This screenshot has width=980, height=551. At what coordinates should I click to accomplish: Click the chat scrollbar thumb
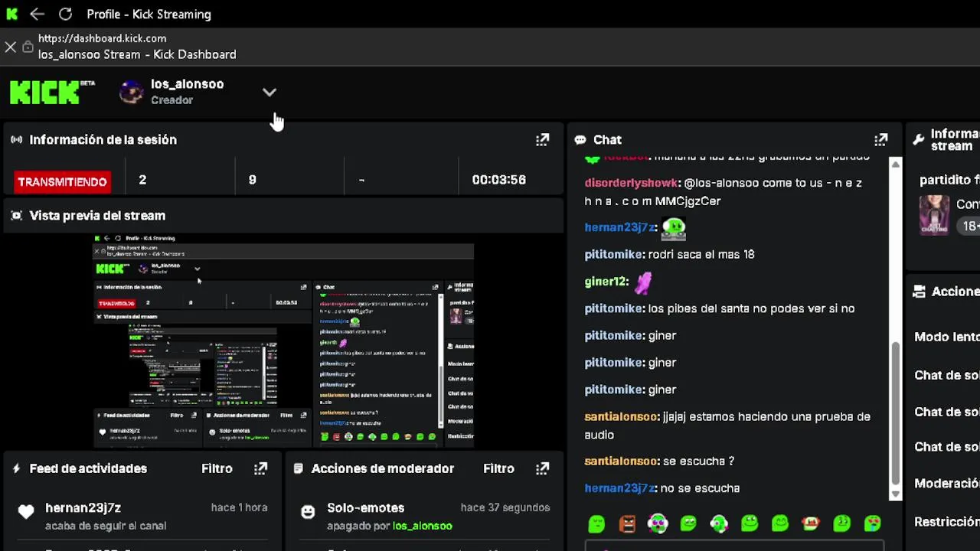click(895, 412)
